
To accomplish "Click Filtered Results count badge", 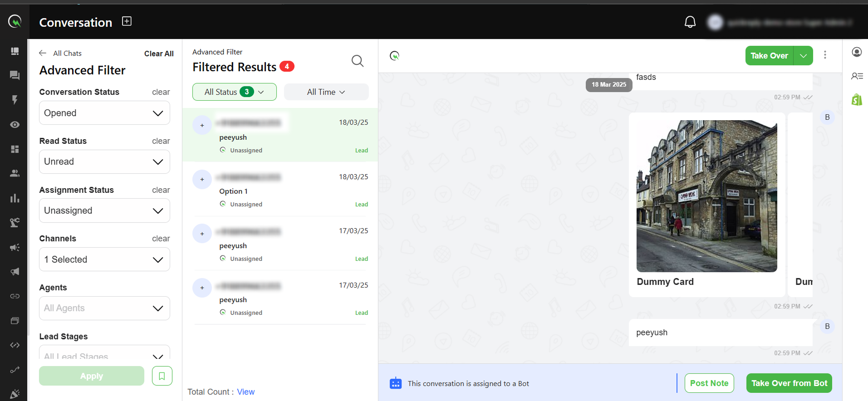I will [287, 66].
